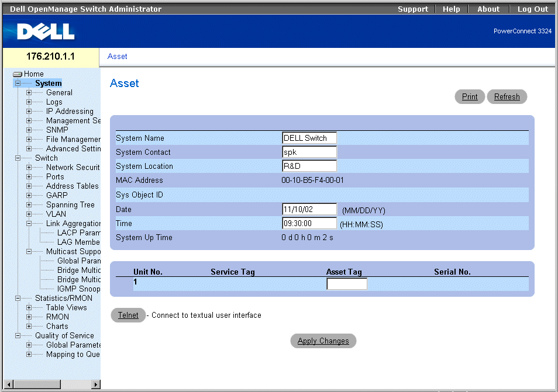558x392 pixels.
Task: Focus the Asset Tag input field
Action: (347, 283)
